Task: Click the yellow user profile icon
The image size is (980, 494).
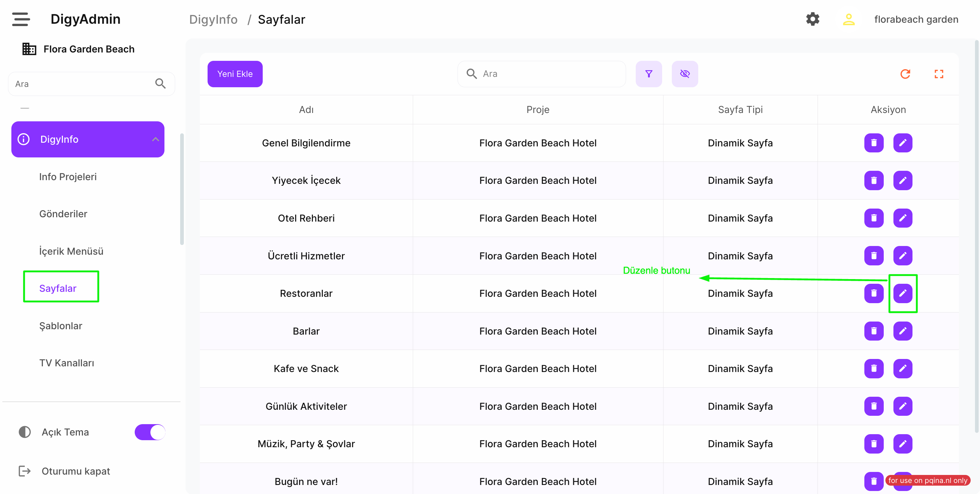Action: 848,19
